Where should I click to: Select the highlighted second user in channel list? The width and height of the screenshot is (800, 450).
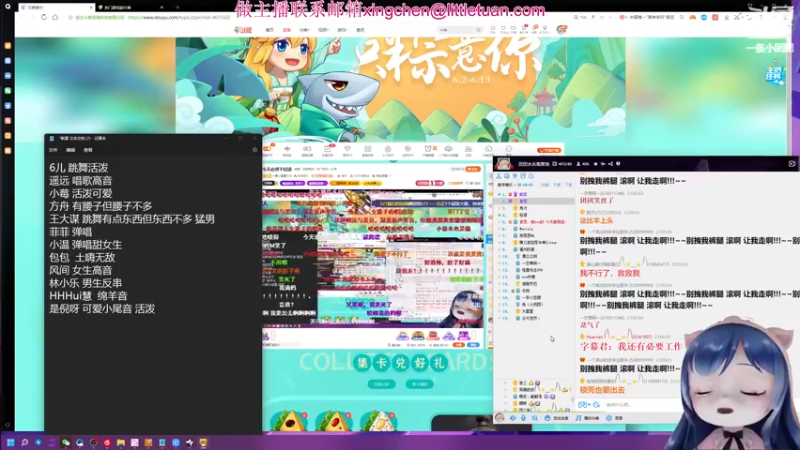535,202
